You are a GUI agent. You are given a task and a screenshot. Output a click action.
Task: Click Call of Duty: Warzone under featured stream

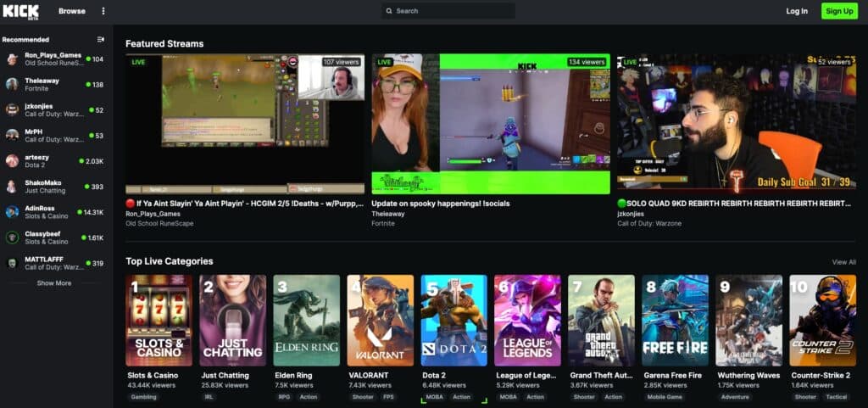(x=649, y=224)
